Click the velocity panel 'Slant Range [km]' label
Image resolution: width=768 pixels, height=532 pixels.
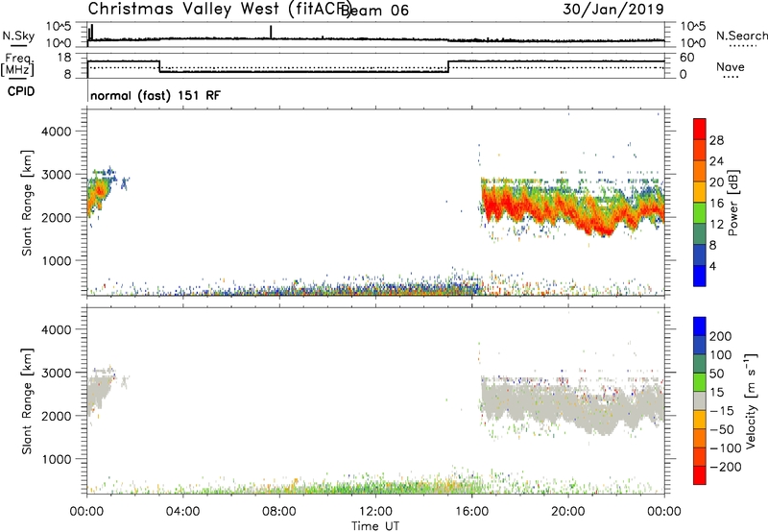pyautogui.click(x=27, y=401)
